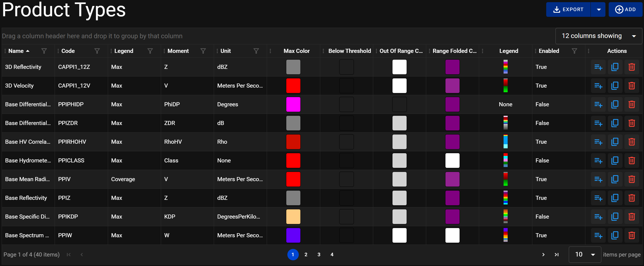Delete the PPIW row
Image resolution: width=644 pixels, height=266 pixels.
click(632, 235)
